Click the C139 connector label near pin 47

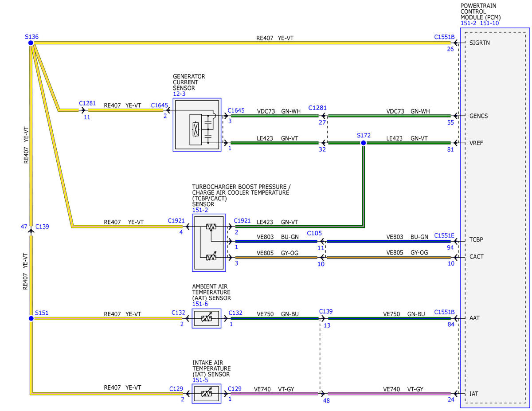tap(42, 226)
